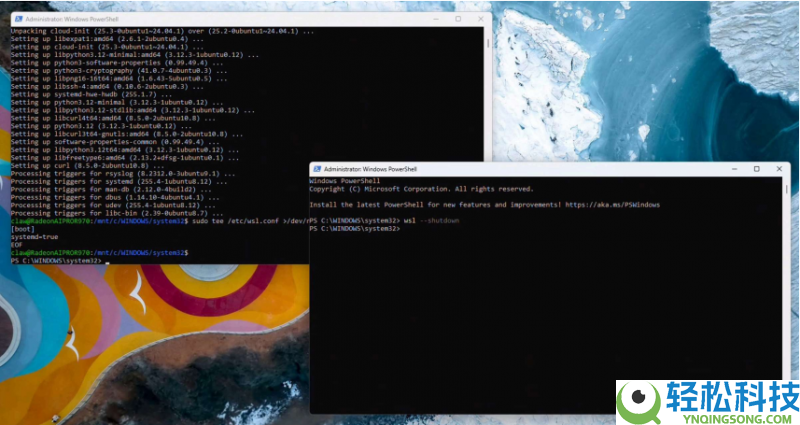Click the 'Processing triggers for rsyslog' line
800x425 pixels.
(x=123, y=173)
